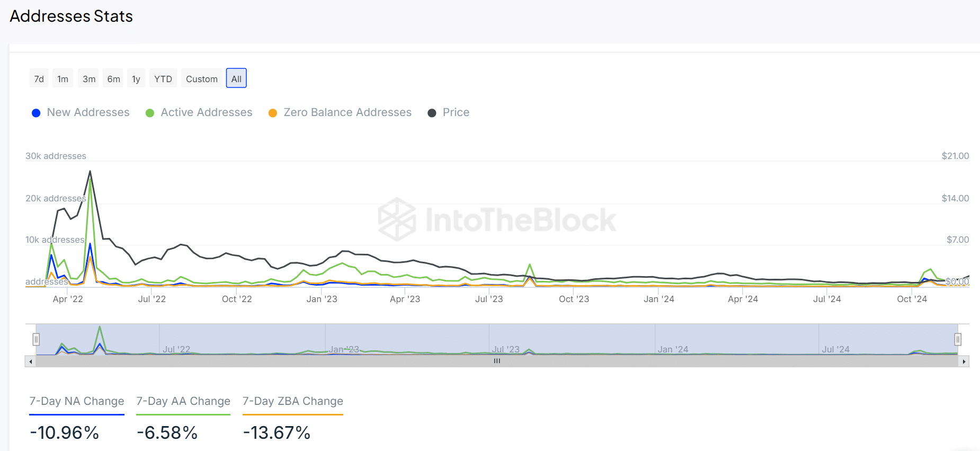Choose the 3m time range
980x451 pixels.
(89, 79)
